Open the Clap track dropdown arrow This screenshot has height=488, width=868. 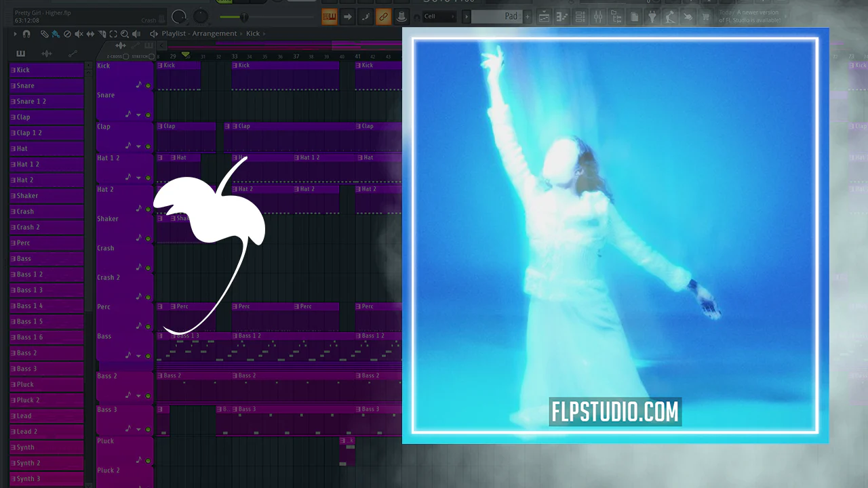139,146
